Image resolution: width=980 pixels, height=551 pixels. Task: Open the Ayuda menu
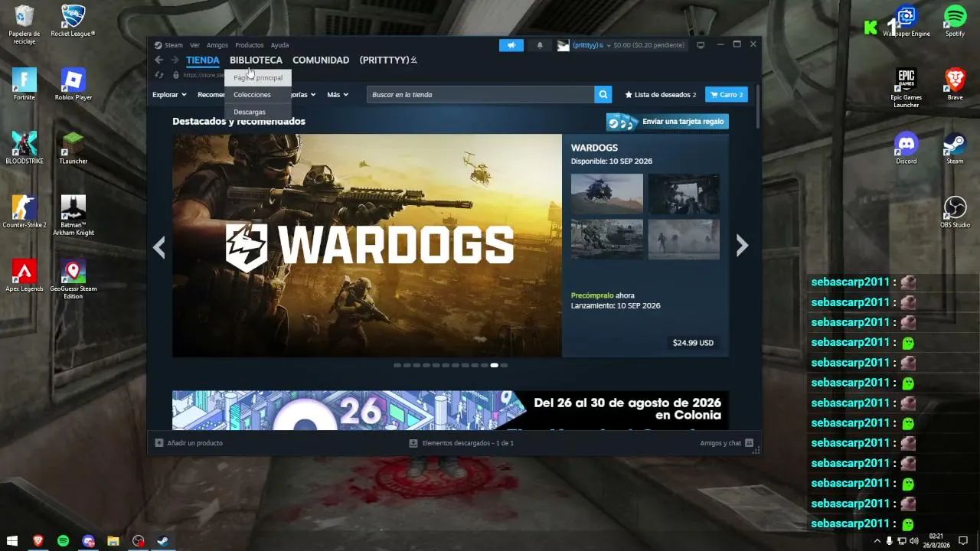click(x=279, y=45)
